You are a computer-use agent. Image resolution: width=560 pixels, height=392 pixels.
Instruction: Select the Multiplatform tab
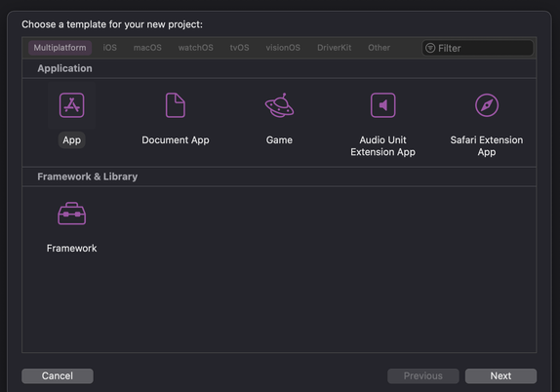pyautogui.click(x=60, y=48)
